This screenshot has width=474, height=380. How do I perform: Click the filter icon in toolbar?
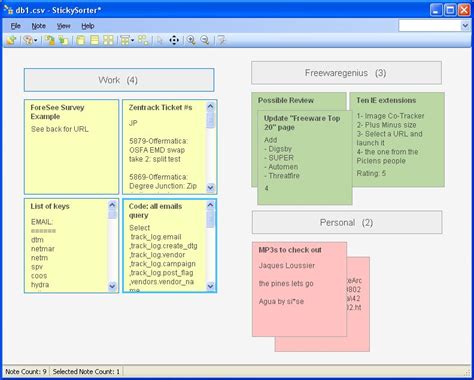(x=221, y=40)
